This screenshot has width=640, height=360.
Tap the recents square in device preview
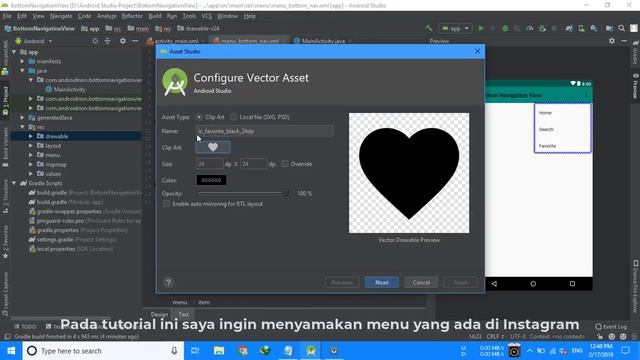click(x=572, y=284)
